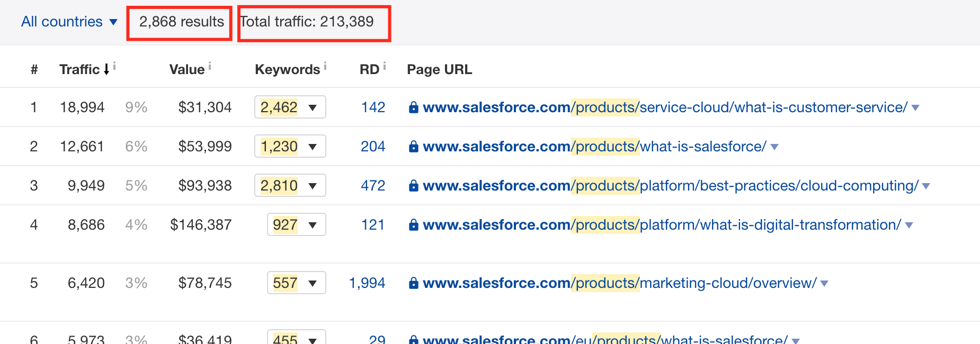This screenshot has height=344, width=980.
Task: Open the All countries dropdown
Action: click(69, 22)
